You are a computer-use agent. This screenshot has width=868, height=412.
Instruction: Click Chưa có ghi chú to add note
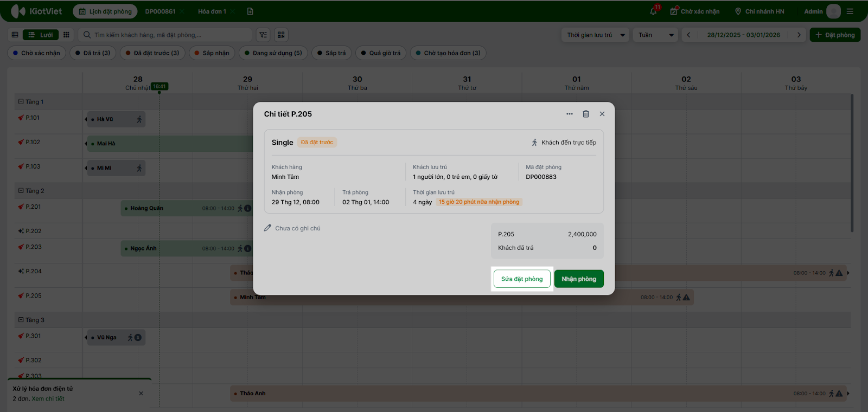pos(298,228)
